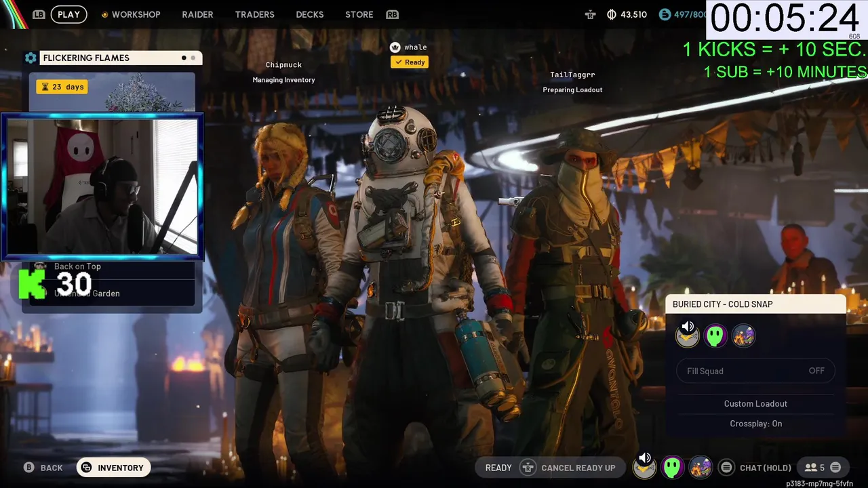Open the PLAY tab
868x488 pixels.
point(68,14)
